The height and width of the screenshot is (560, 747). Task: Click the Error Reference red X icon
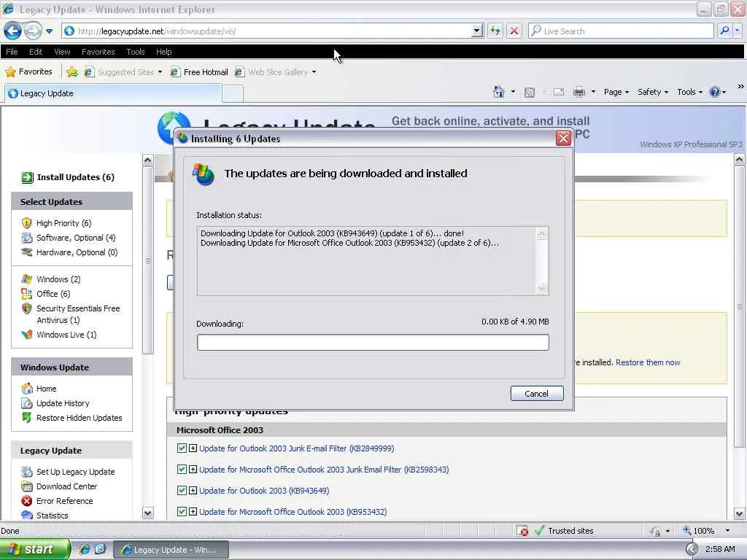(27, 501)
